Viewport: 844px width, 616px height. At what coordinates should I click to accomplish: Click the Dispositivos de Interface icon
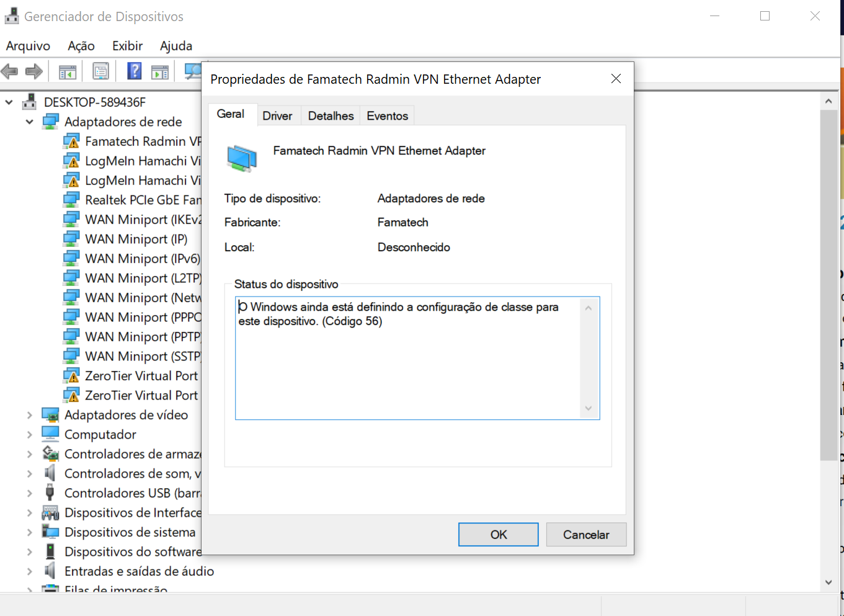pos(50,512)
